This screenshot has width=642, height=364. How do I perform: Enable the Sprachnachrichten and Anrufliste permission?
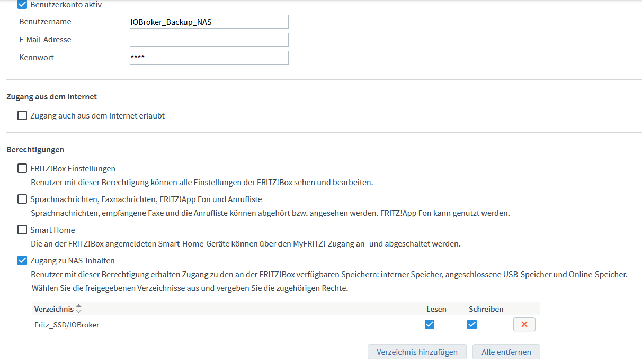(22, 199)
